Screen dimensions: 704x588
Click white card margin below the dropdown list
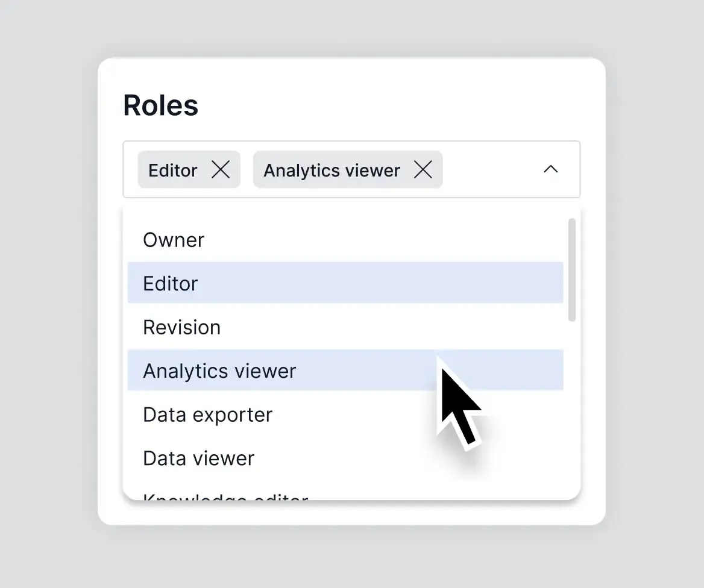pyautogui.click(x=351, y=513)
